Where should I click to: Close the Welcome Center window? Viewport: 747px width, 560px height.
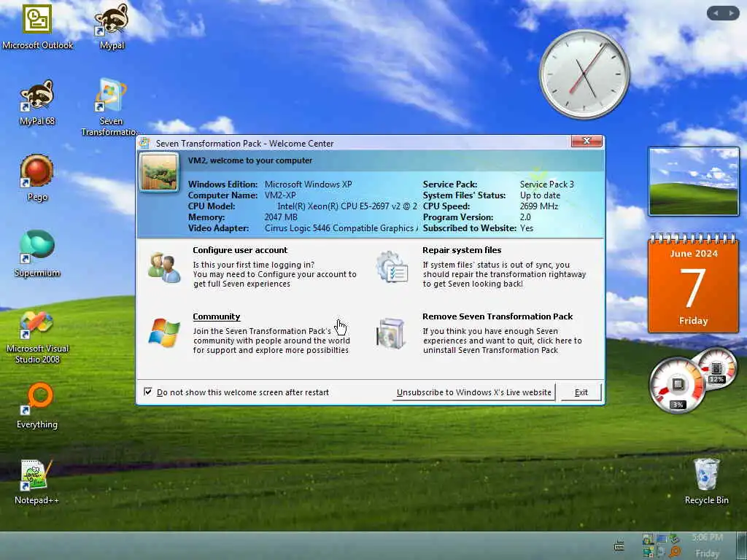point(587,141)
